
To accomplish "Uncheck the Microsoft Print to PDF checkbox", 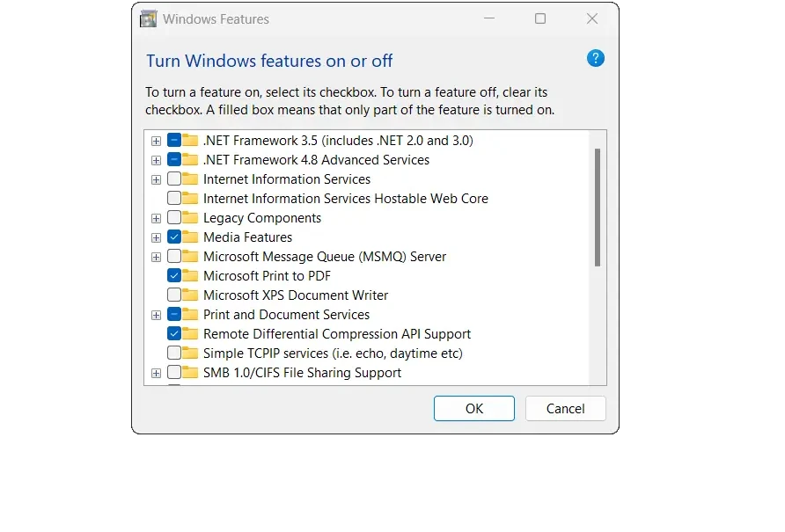I will point(174,276).
